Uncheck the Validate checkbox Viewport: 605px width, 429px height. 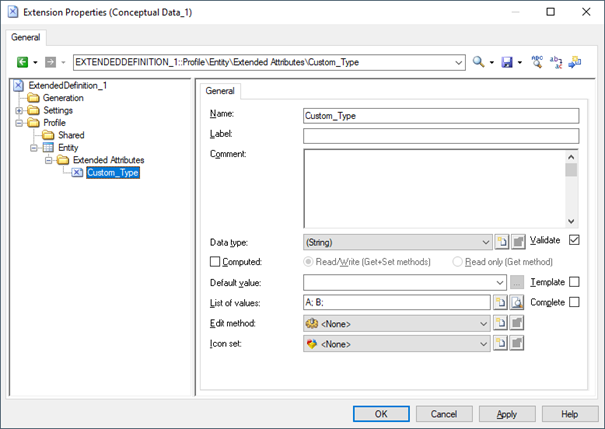574,240
